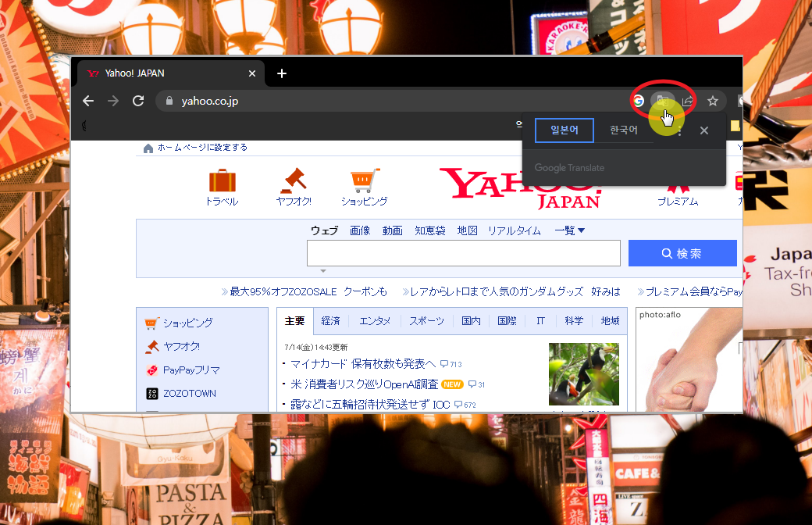Switch to the 国内 news tab
This screenshot has height=525, width=812.
click(x=472, y=321)
